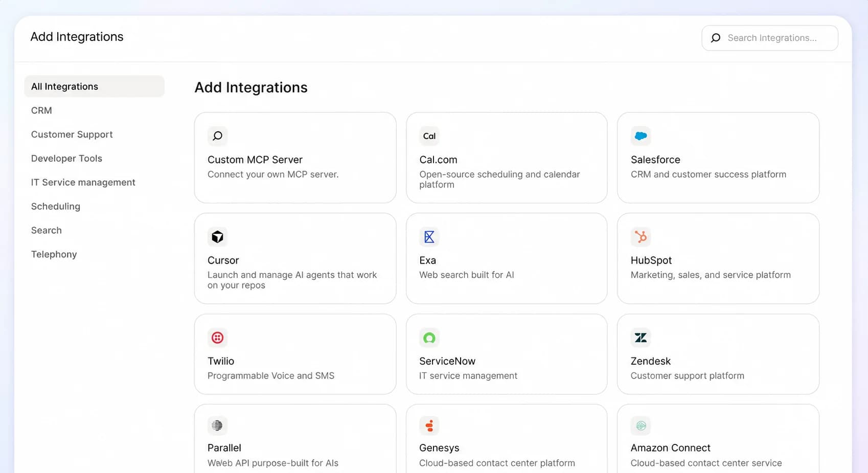Click the HubSpot sprocket logo icon
868x473 pixels.
click(x=641, y=236)
